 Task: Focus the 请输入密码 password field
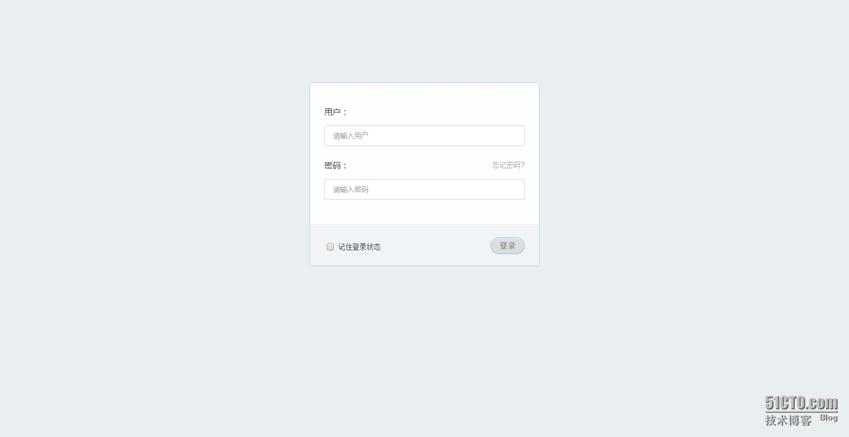click(x=424, y=190)
